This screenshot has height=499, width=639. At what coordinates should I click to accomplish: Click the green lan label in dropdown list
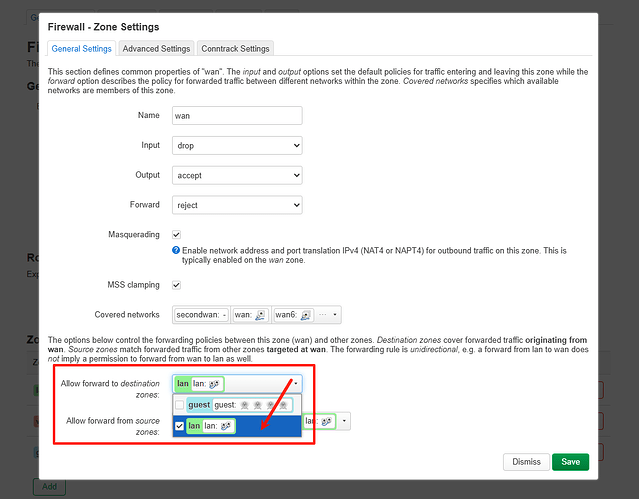coord(196,426)
